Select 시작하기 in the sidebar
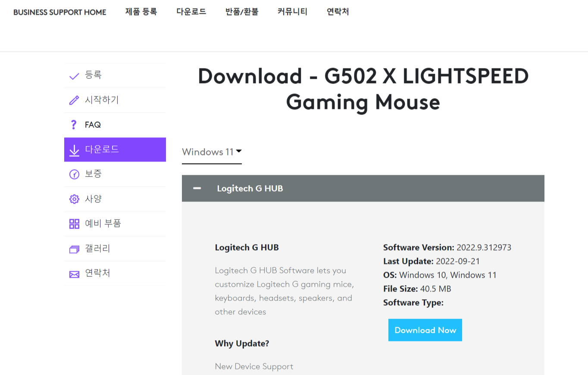588x375 pixels. click(115, 100)
